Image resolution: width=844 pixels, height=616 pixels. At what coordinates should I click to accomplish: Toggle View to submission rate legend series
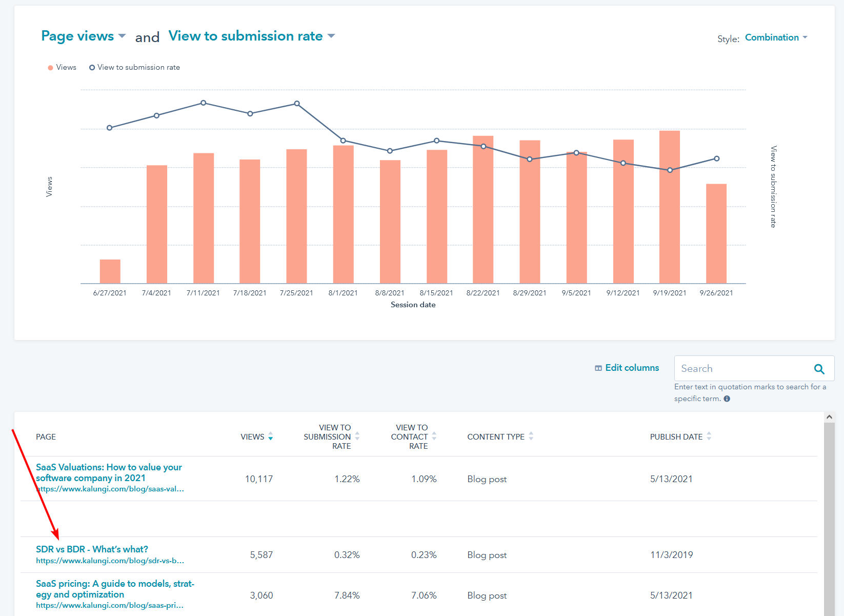click(x=134, y=68)
